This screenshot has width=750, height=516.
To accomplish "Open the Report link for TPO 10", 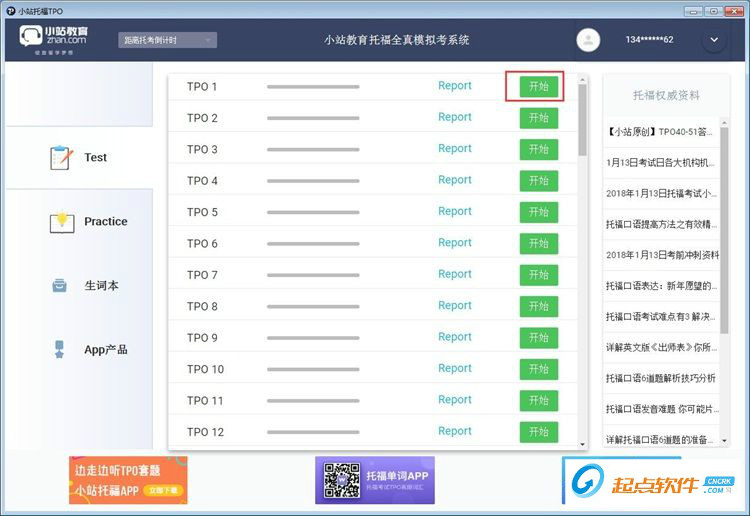I will [455, 368].
